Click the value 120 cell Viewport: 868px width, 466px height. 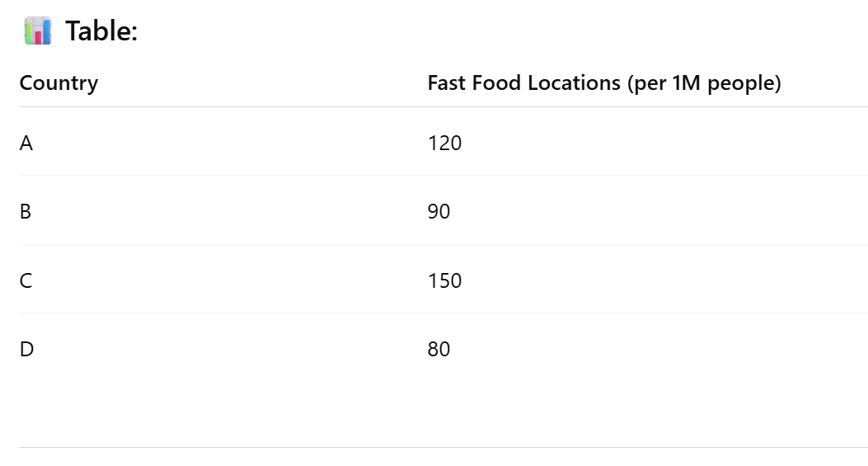444,143
